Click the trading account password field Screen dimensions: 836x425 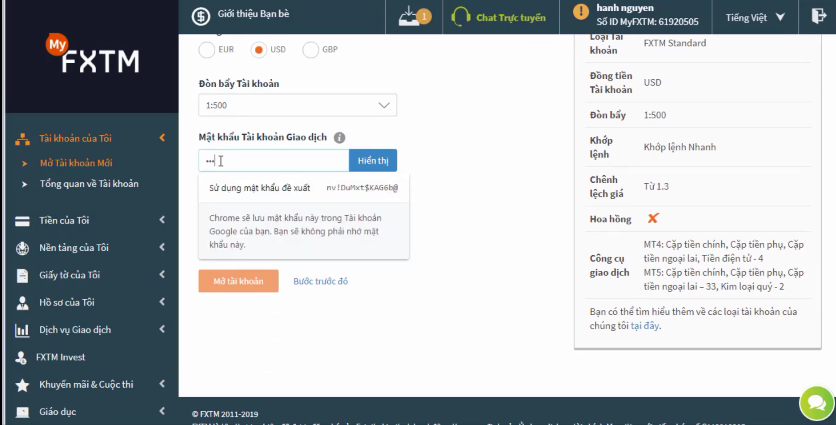coord(274,161)
